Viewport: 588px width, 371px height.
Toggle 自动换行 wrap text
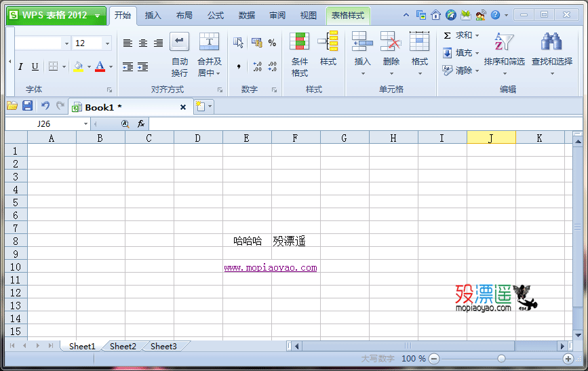click(x=179, y=55)
